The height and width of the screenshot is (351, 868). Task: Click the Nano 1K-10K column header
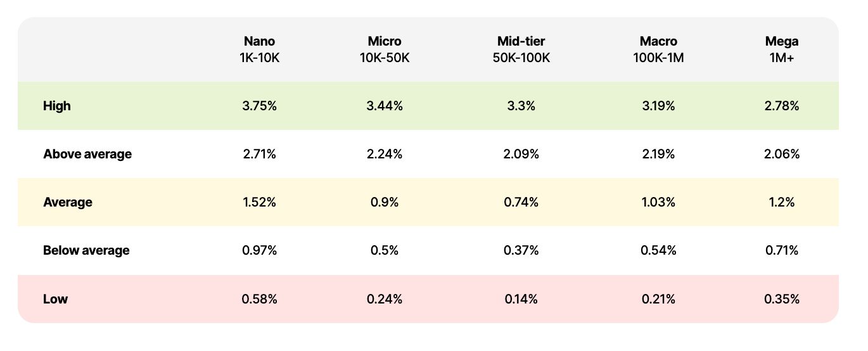[259, 49]
